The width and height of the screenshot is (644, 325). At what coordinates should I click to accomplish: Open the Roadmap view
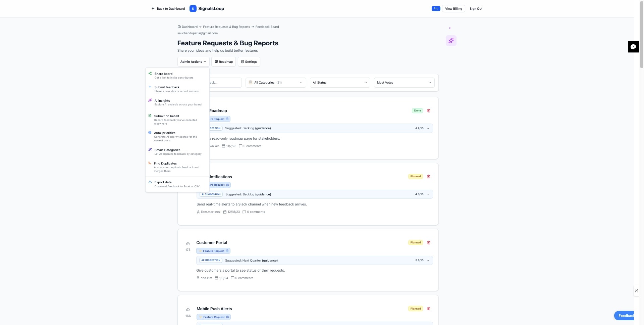click(x=223, y=61)
